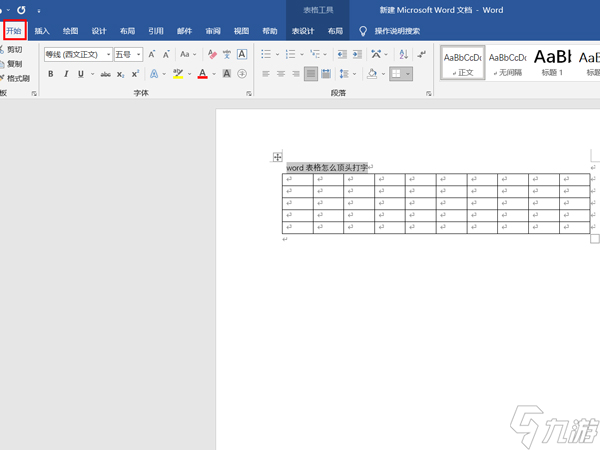The width and height of the screenshot is (600, 450).
Task: Click lightbulb Tell Me icon
Action: (363, 31)
